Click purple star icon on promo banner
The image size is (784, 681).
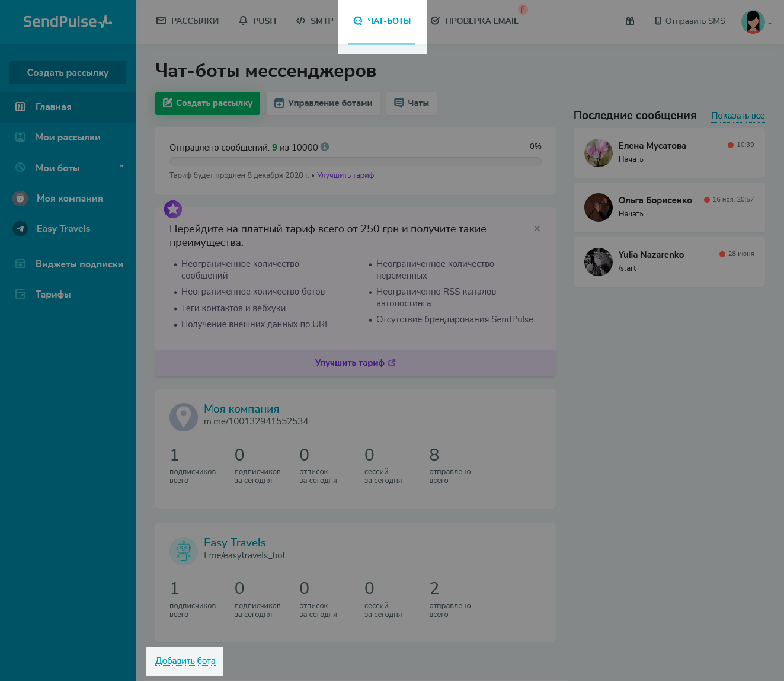coord(173,209)
